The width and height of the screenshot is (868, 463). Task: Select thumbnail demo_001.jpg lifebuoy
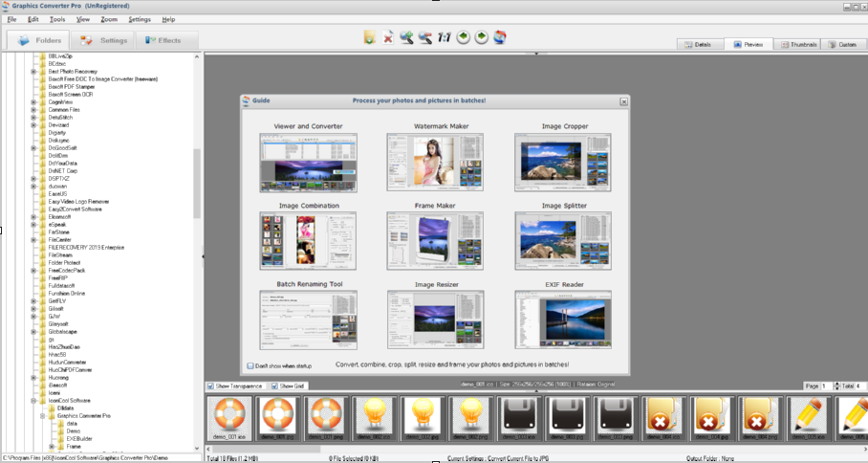tap(278, 418)
